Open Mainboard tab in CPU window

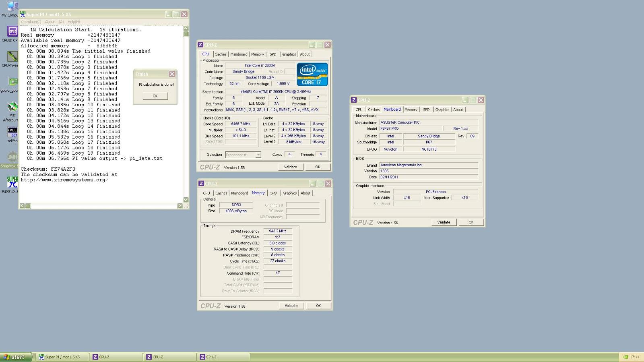click(239, 54)
